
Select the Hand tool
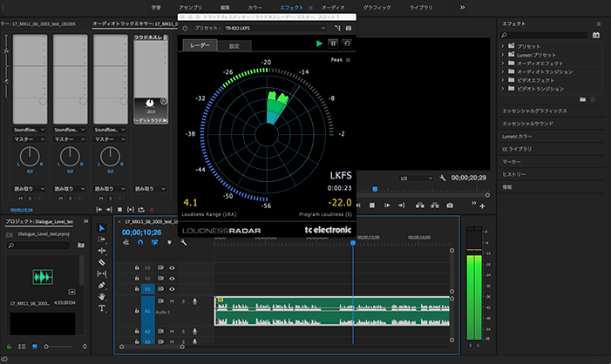[102, 296]
